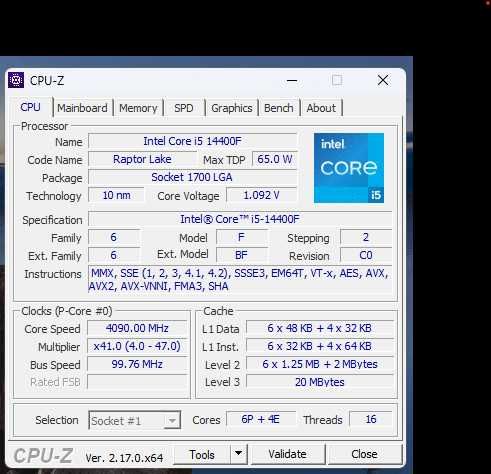Click the Raptor Lake code name value
491x474 pixels.
click(x=142, y=159)
